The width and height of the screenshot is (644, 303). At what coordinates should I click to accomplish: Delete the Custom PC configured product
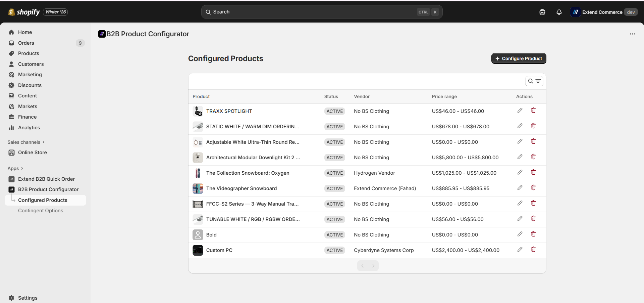point(533,250)
